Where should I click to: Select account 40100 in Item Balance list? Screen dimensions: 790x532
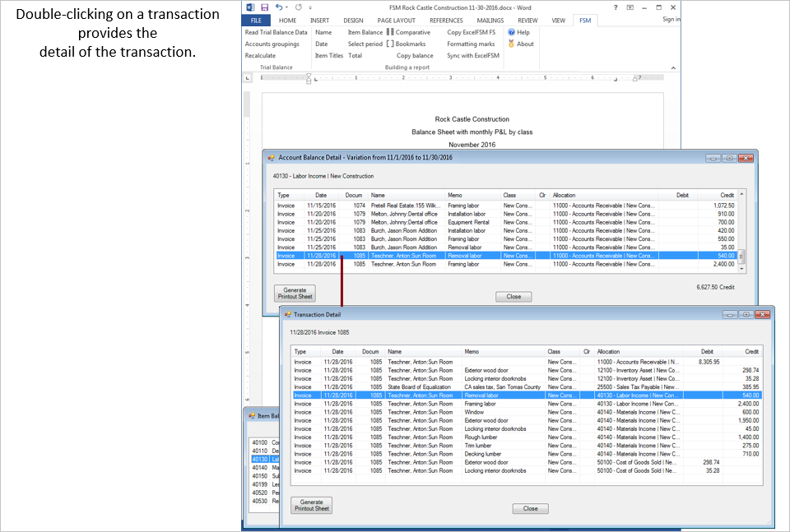click(265, 442)
